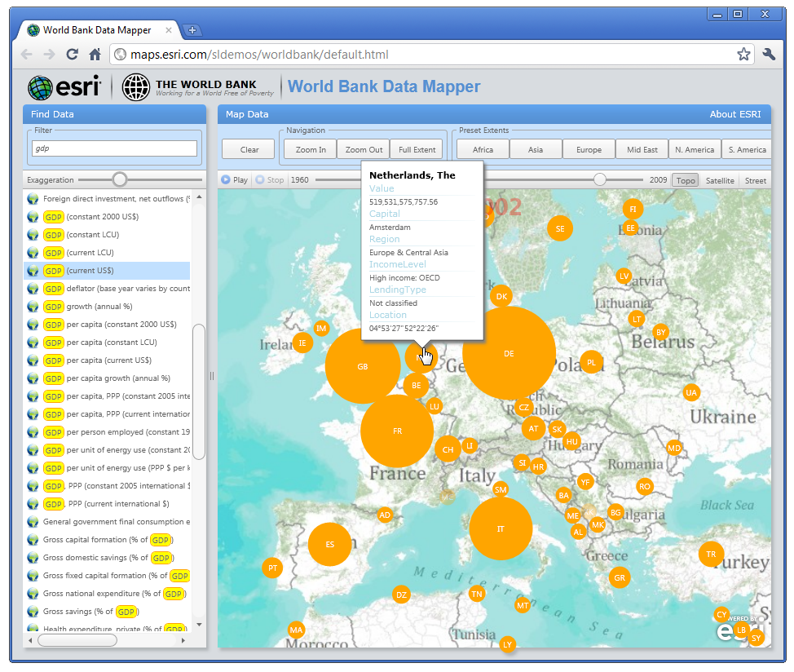
Task: Click the list scroll up arrow
Action: point(199,197)
